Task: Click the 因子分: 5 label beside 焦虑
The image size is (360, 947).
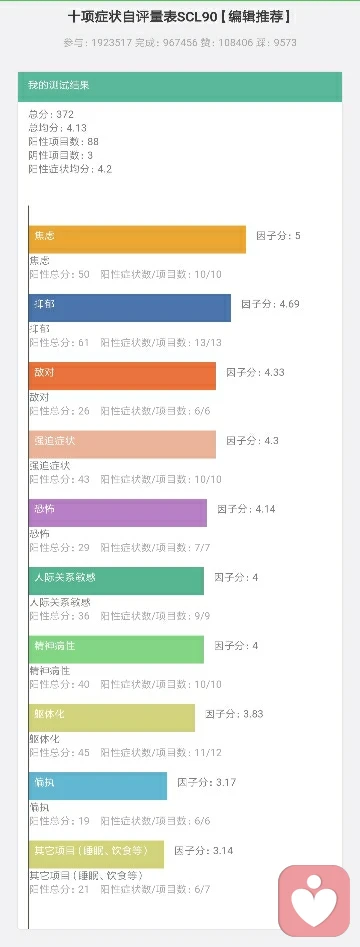Action: 278,236
